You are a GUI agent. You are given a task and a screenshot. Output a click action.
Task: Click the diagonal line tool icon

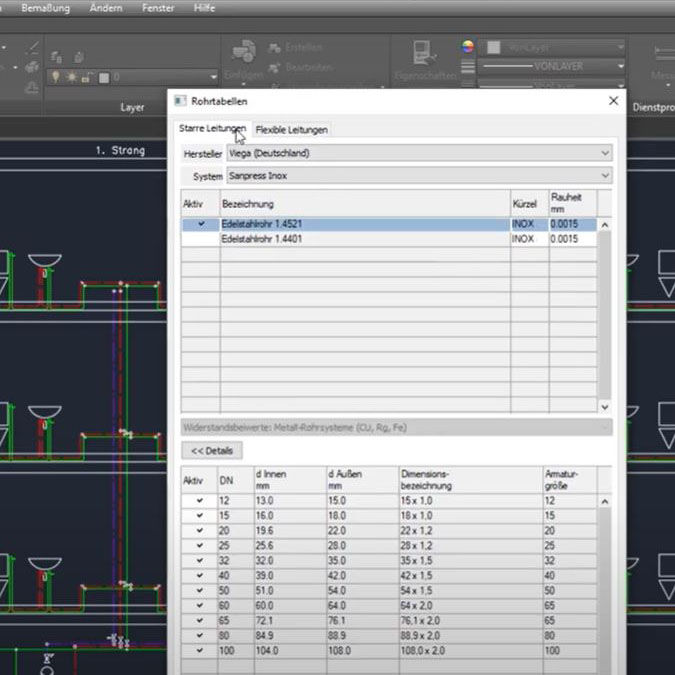[33, 47]
